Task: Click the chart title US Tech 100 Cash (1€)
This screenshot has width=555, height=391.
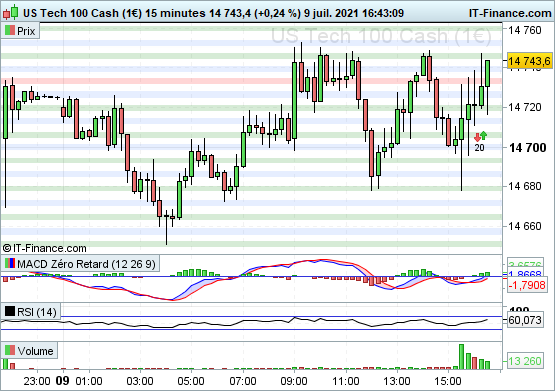Action: tap(82, 13)
